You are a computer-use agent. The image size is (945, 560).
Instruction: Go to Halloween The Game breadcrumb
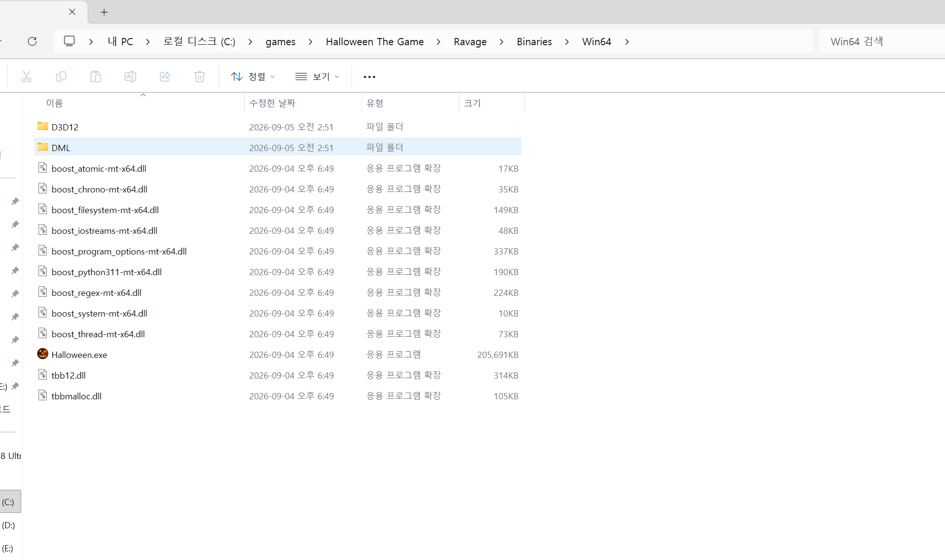pyautogui.click(x=375, y=42)
